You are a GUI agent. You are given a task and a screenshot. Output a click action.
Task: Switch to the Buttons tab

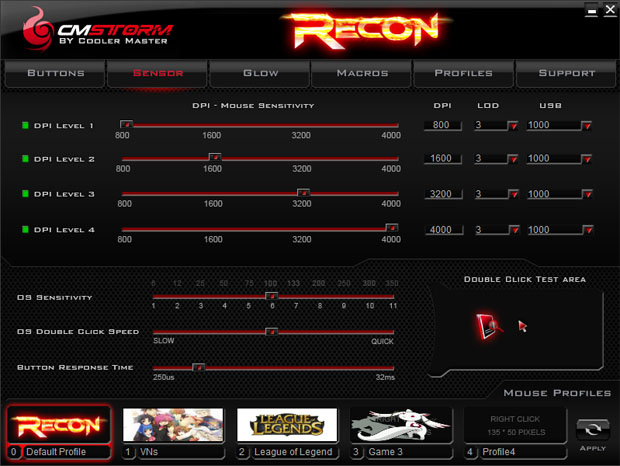coord(55,74)
